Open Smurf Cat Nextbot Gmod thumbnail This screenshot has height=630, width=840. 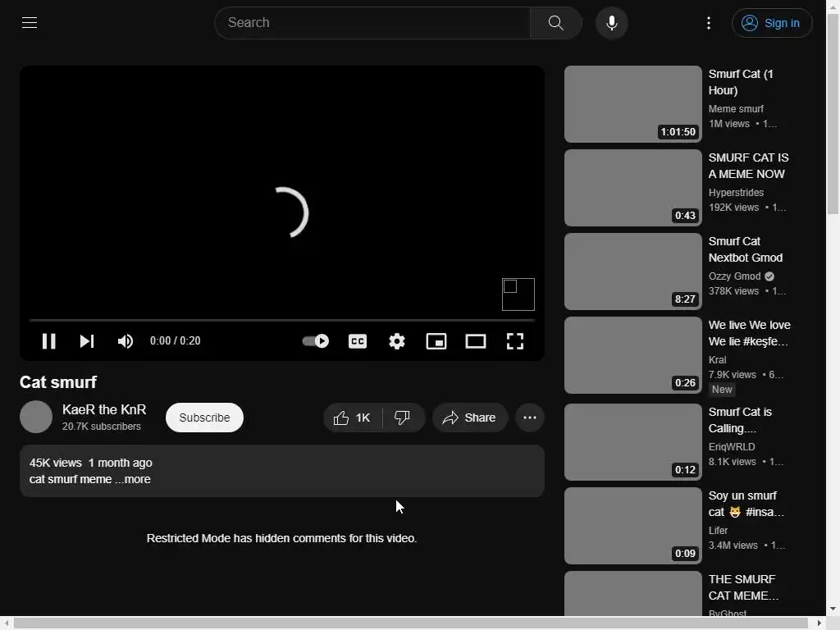[632, 271]
